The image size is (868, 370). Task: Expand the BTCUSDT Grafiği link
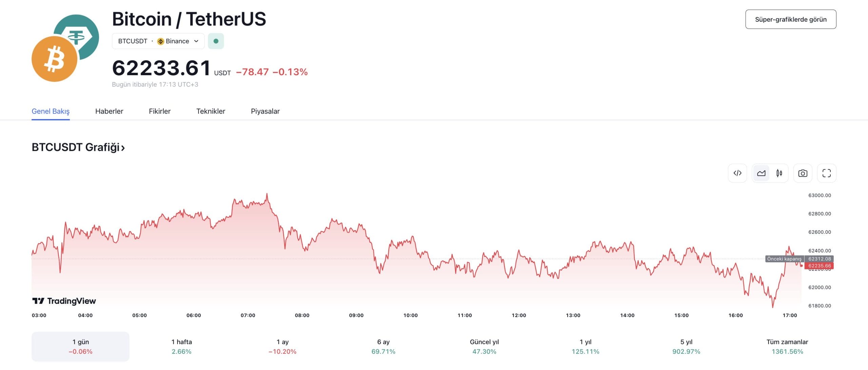78,148
